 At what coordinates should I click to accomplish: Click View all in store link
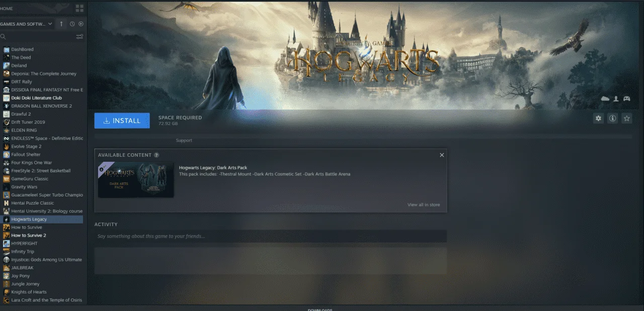tap(424, 205)
